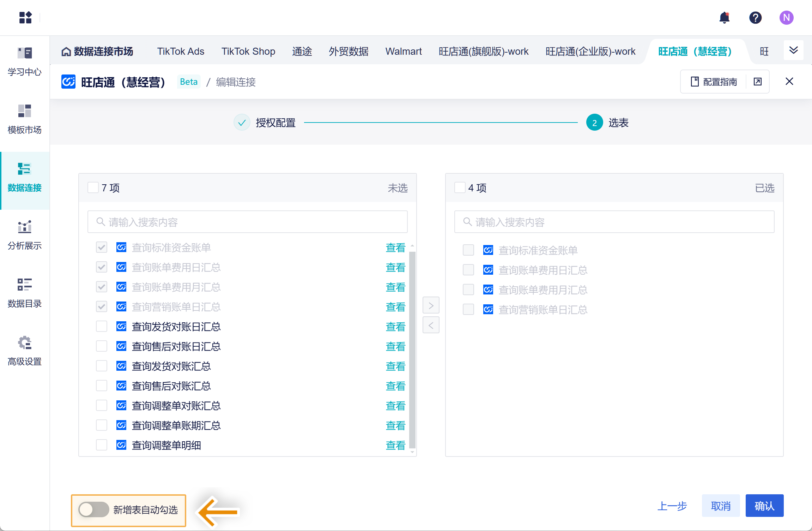
Task: Move selected tables right with arrow
Action: click(431, 305)
